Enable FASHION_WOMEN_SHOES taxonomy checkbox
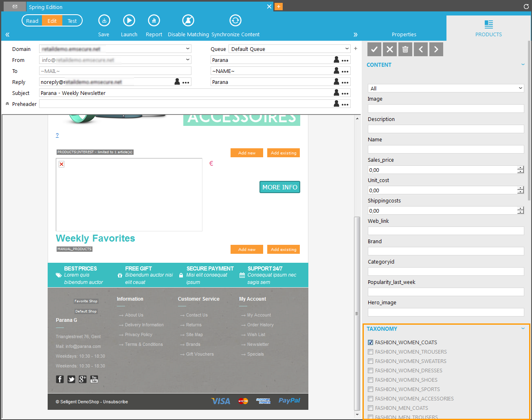The height and width of the screenshot is (420, 532). (x=370, y=380)
